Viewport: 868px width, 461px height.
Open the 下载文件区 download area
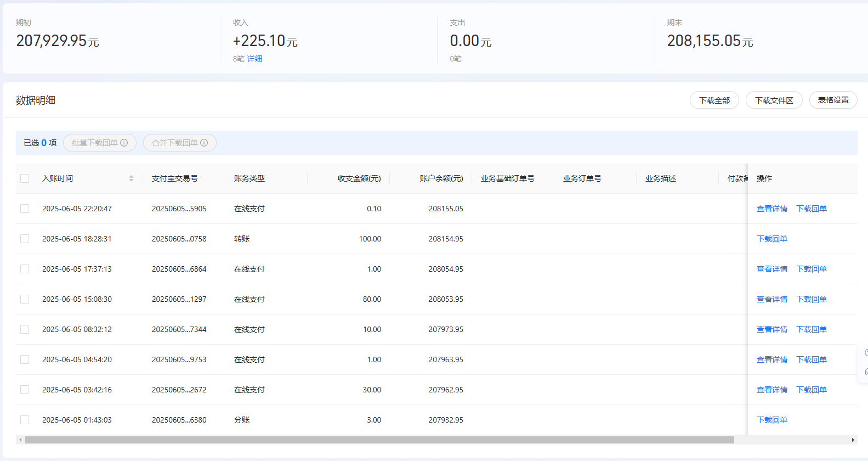(x=774, y=100)
